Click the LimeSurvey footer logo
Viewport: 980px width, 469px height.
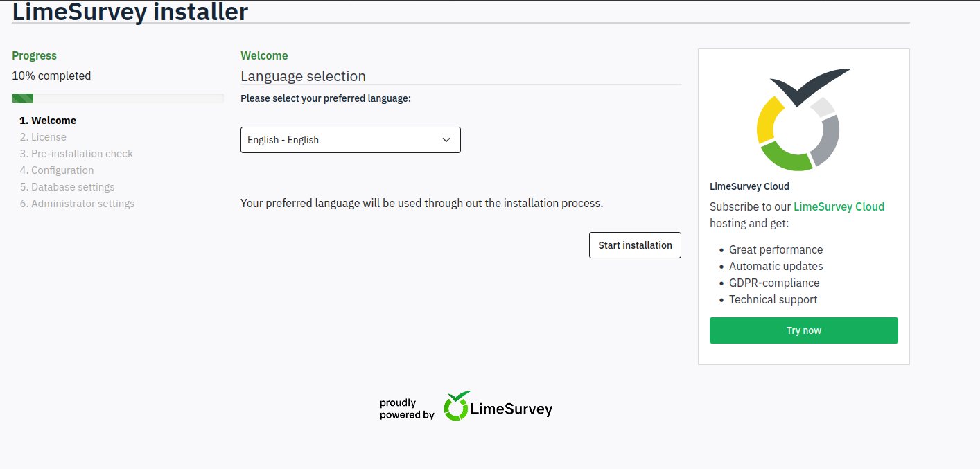click(x=498, y=407)
